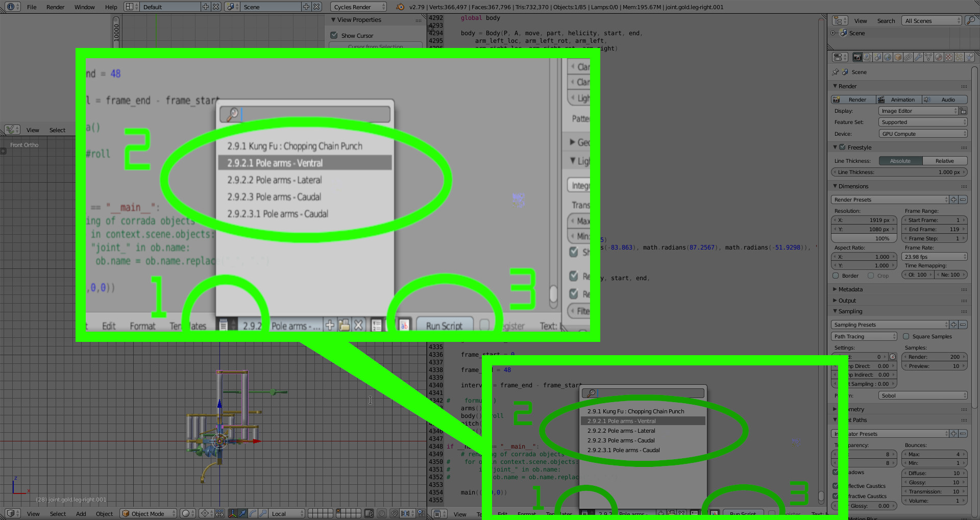The image size is (980, 520).
Task: Open the Help menu
Action: tap(111, 7)
